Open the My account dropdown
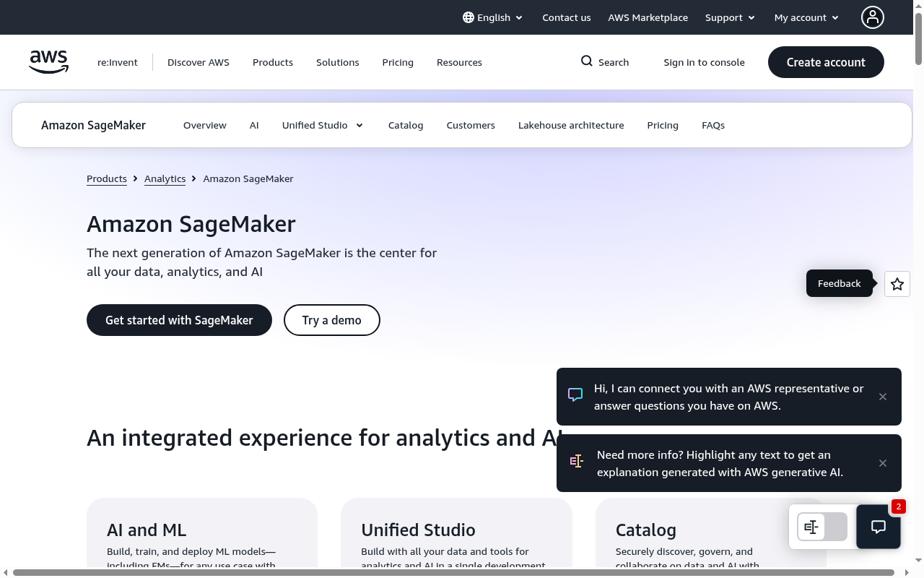Image resolution: width=924 pixels, height=578 pixels. click(x=806, y=17)
